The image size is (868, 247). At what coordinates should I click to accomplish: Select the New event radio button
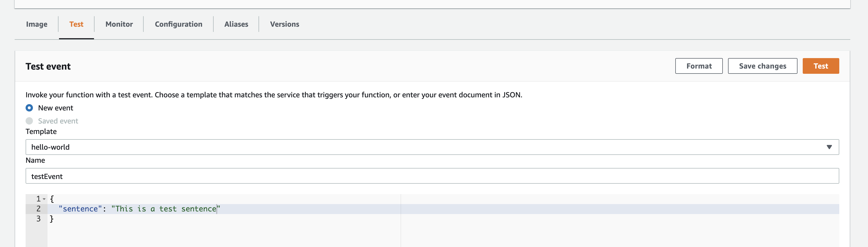29,108
